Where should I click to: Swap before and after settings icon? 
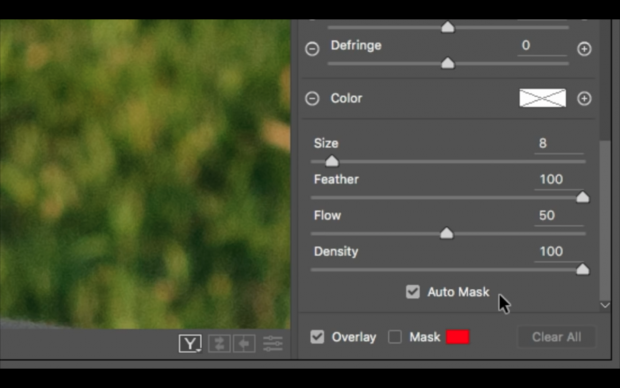pyautogui.click(x=219, y=343)
